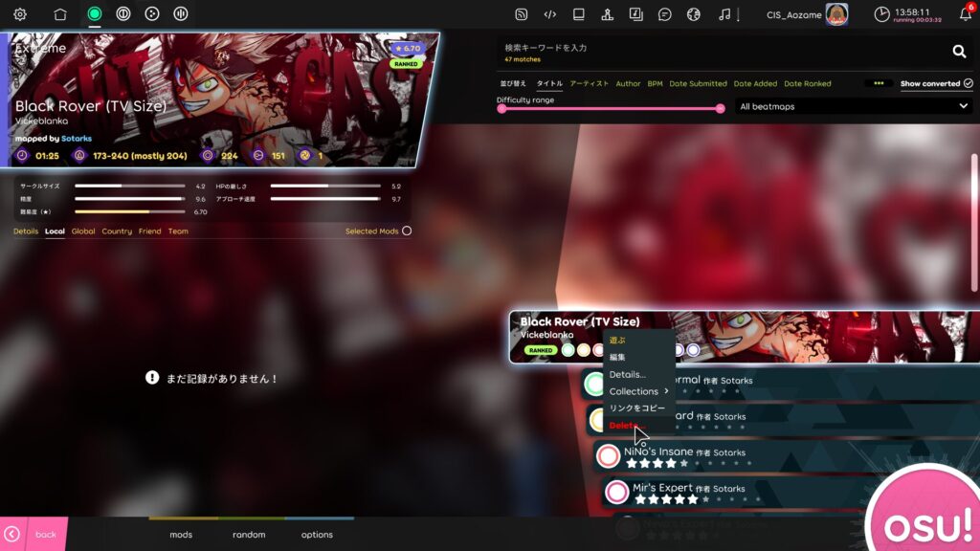980x551 pixels.
Task: Open the notifications bell
Action: [x=966, y=14]
